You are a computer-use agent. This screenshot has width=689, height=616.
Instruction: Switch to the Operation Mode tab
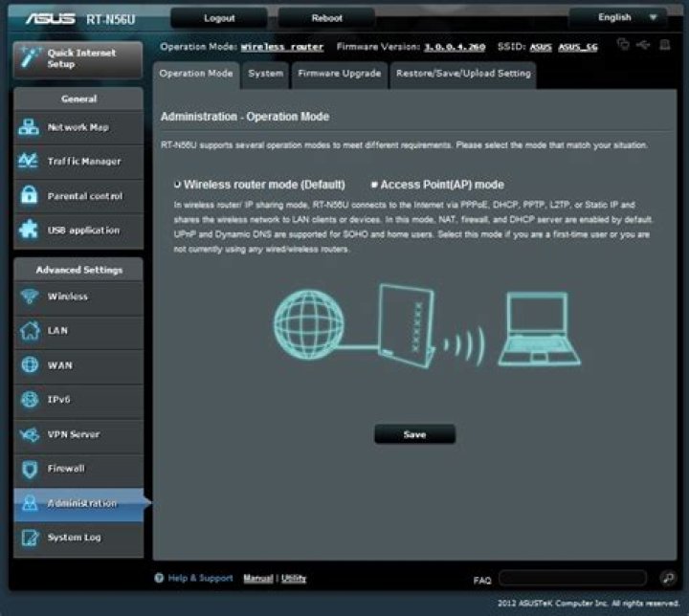(x=196, y=74)
